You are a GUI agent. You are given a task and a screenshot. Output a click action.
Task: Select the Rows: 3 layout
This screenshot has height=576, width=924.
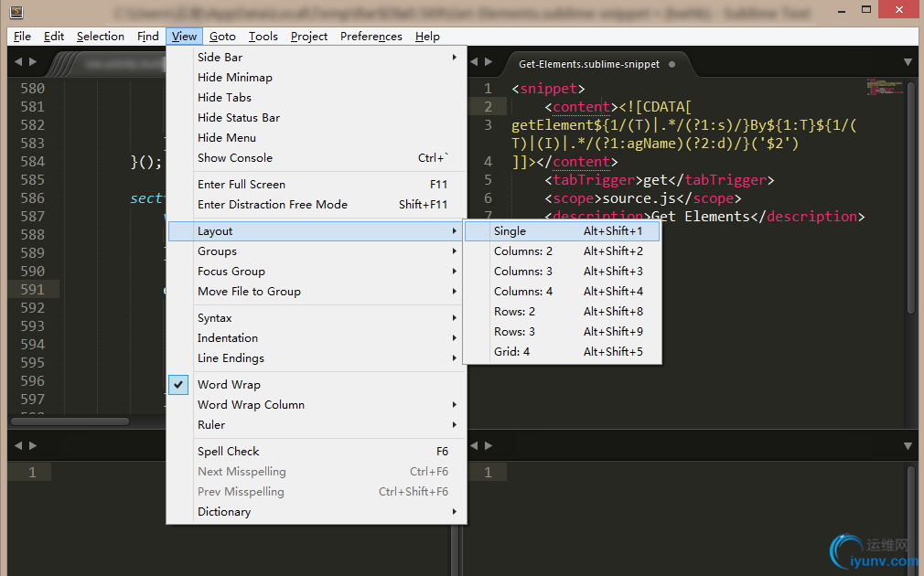[563, 331]
